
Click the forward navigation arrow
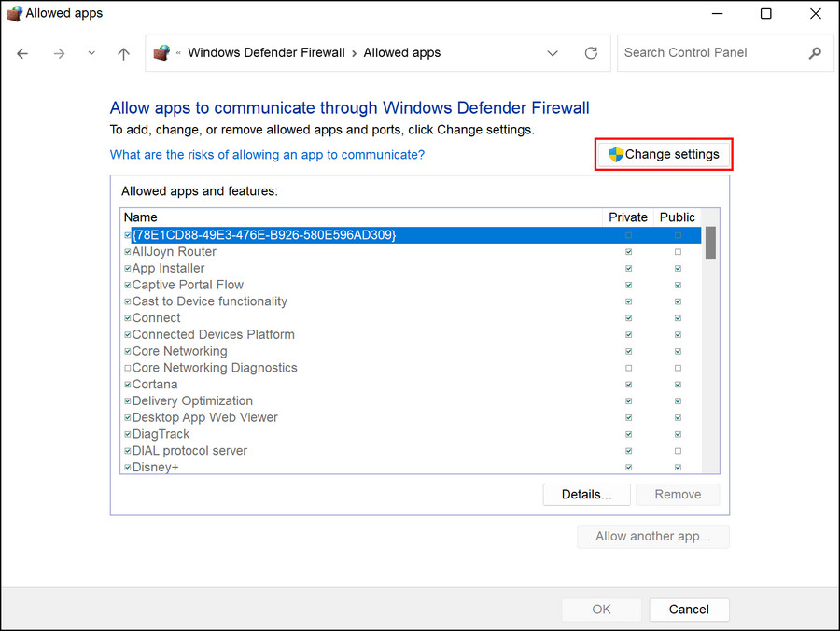[59, 53]
